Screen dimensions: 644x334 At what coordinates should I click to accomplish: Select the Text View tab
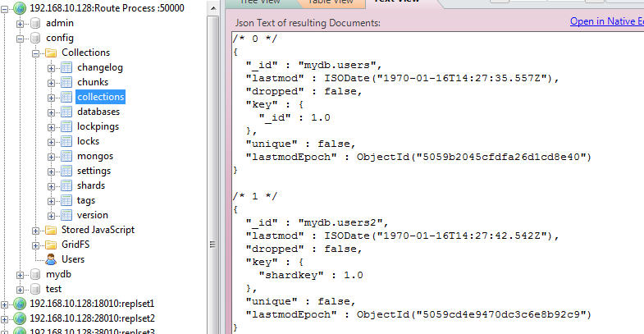coord(397,2)
